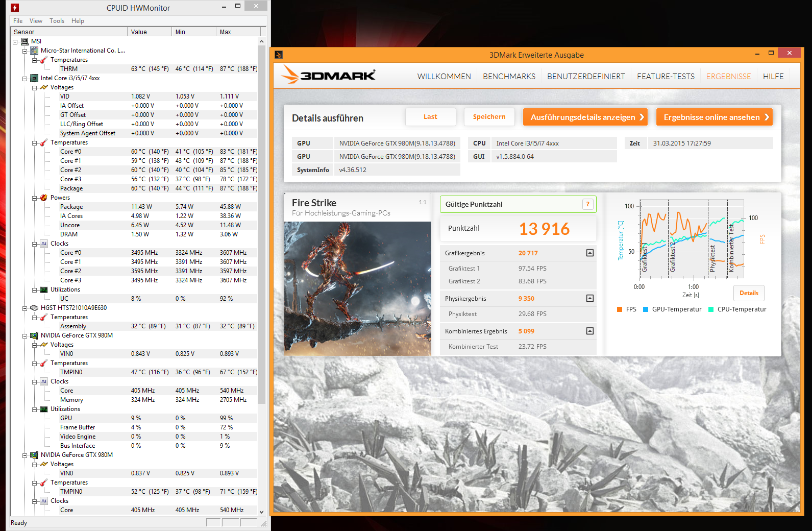Click the Intel Core CPU chip icon
Screen dimensions: 812x531
(x=34, y=78)
